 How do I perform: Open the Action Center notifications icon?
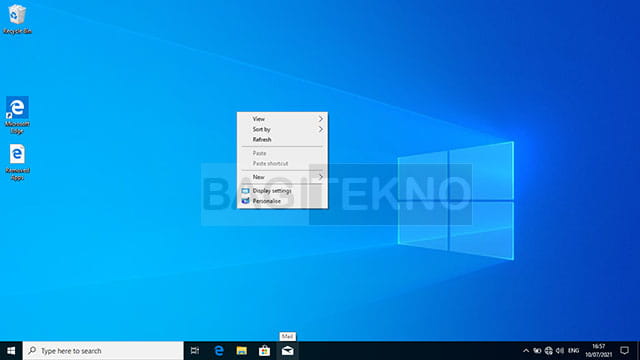pyautogui.click(x=624, y=351)
